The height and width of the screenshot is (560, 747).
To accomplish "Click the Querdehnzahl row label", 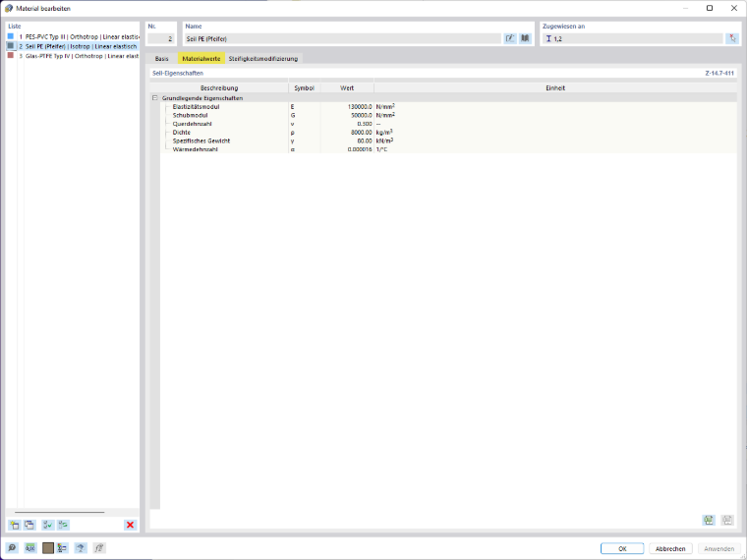I will point(192,124).
